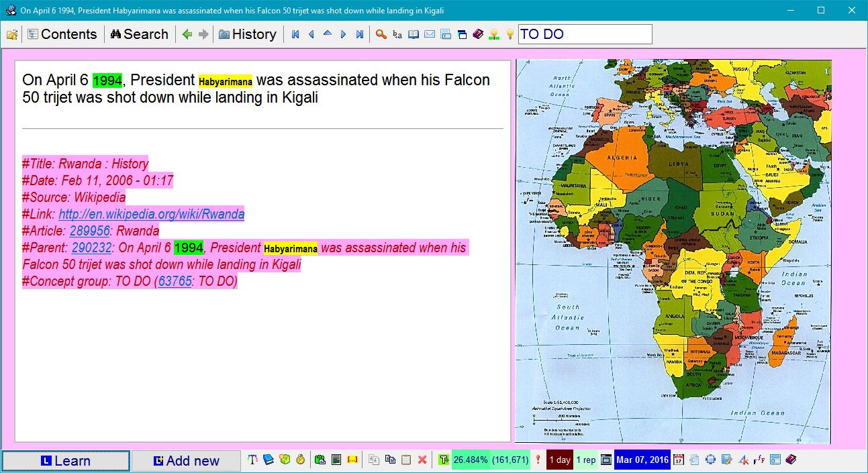
Task: Open the History list
Action: click(247, 34)
